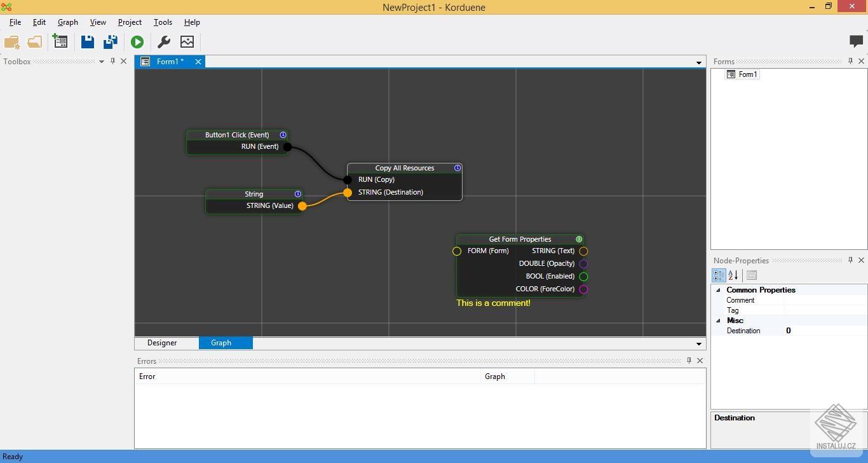Run the project with green play button

click(137, 42)
